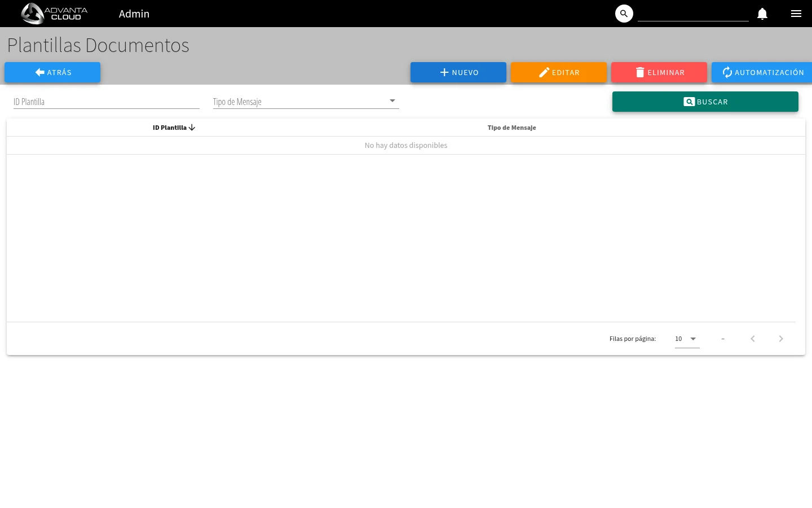Go back with the Atrás button
812x508 pixels.
click(x=52, y=72)
